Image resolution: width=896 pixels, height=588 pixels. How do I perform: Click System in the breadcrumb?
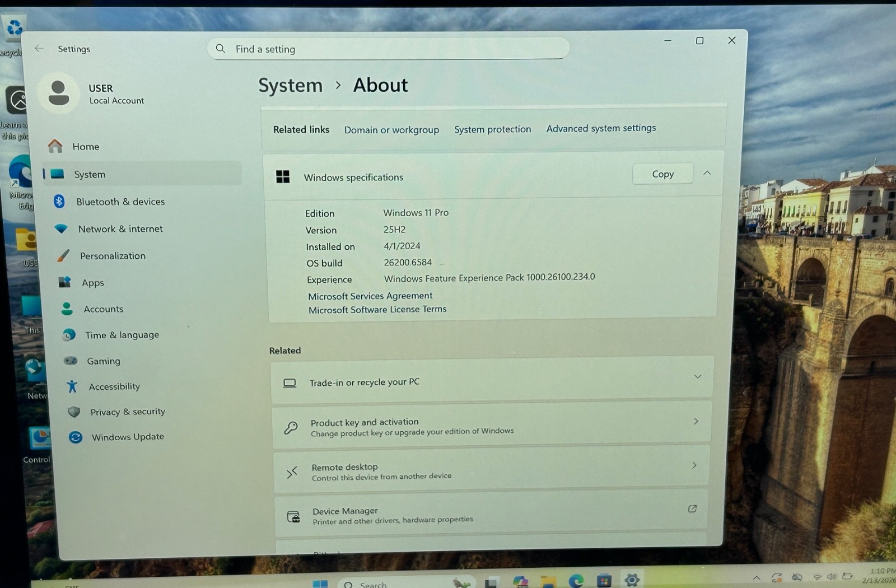[x=290, y=86]
